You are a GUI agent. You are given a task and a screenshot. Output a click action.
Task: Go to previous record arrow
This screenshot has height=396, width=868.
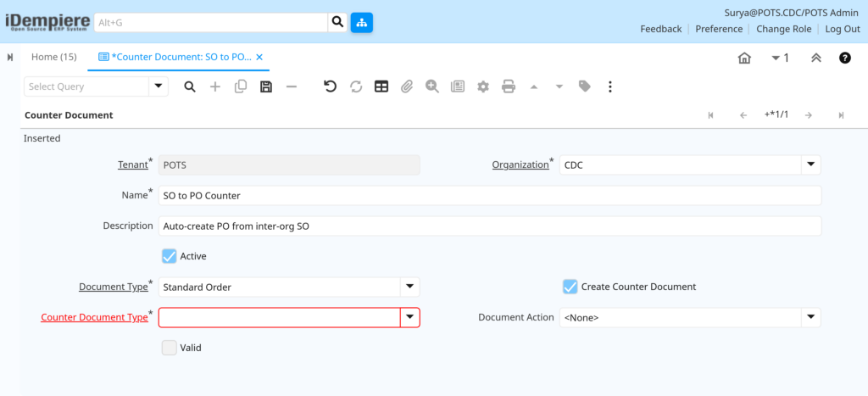click(743, 115)
